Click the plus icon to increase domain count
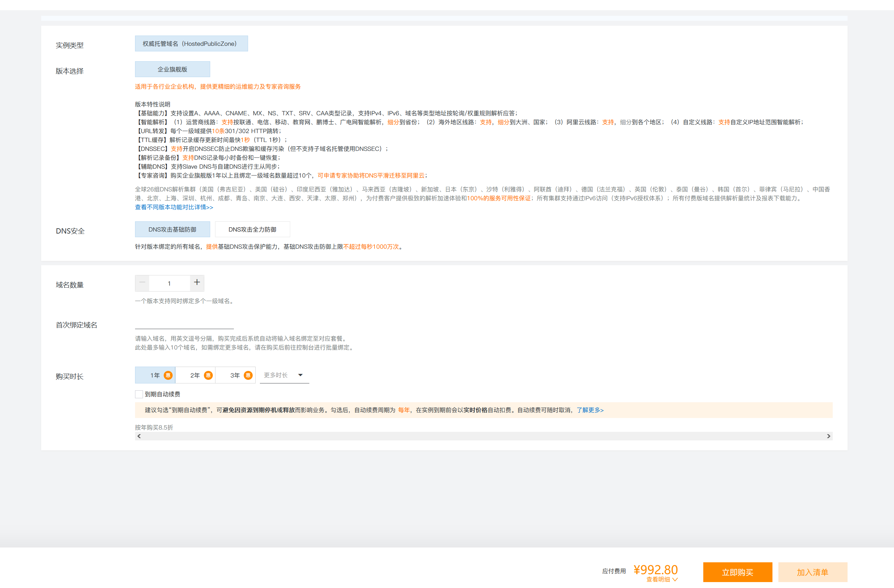The width and height of the screenshot is (894, 588). (197, 283)
